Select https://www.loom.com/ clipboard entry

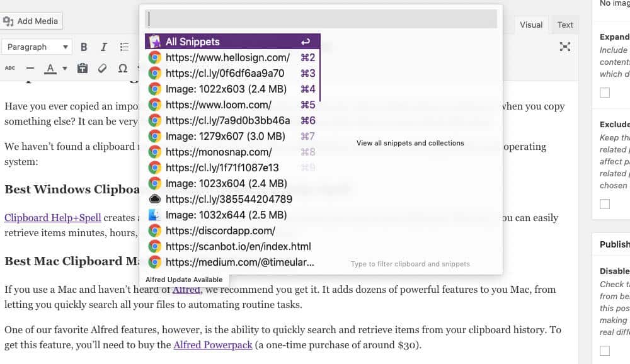coord(218,105)
